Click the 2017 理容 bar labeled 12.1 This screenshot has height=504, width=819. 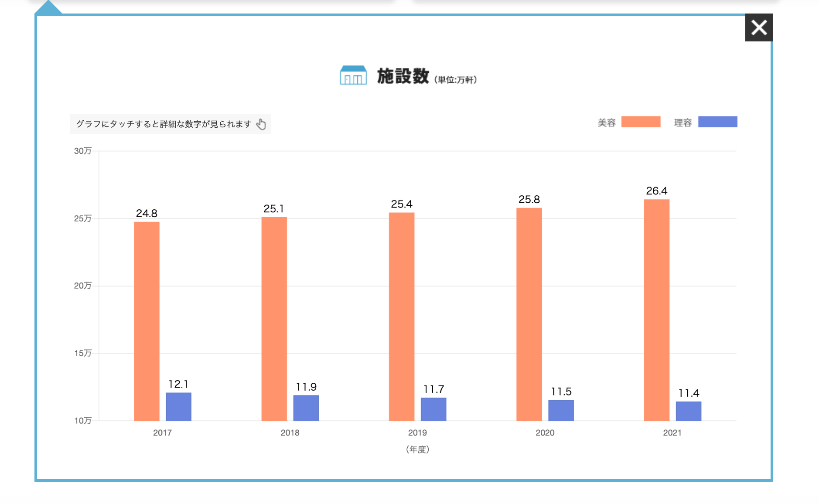point(178,406)
